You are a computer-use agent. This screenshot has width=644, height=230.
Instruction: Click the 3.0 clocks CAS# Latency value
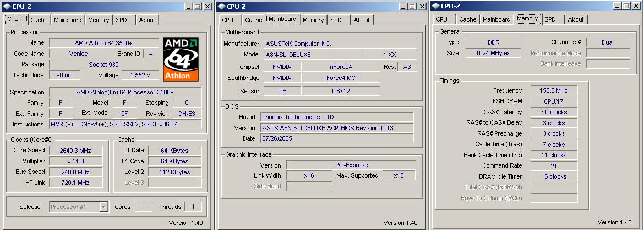(x=554, y=112)
